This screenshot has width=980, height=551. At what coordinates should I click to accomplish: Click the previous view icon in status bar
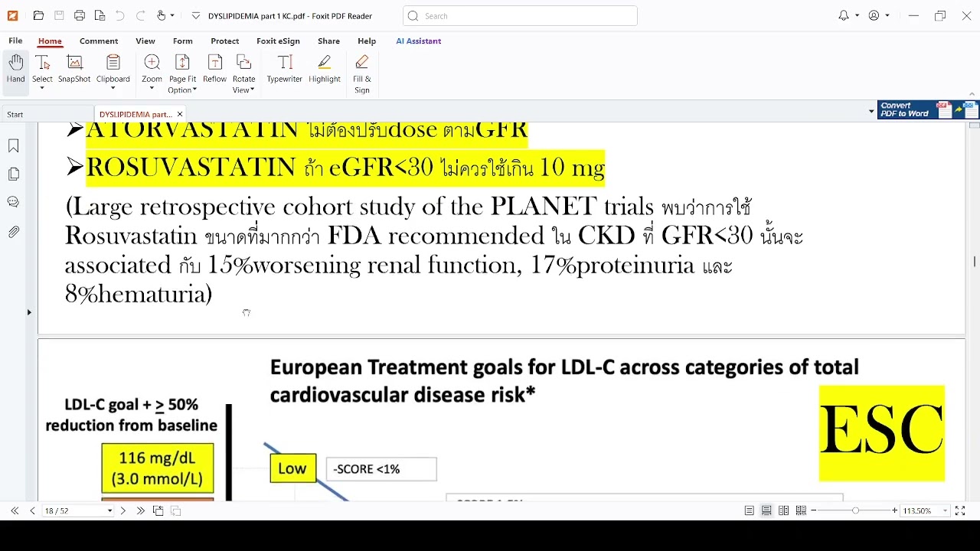coord(158,510)
